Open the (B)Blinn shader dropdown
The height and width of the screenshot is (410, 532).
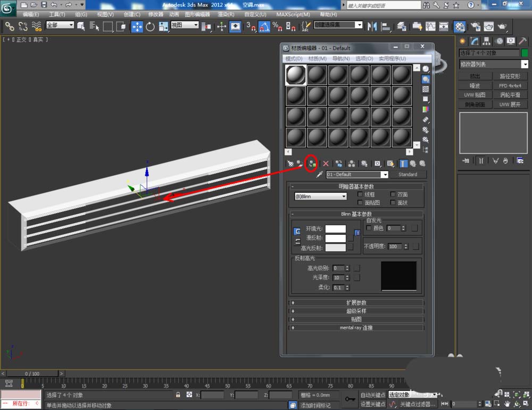[321, 196]
